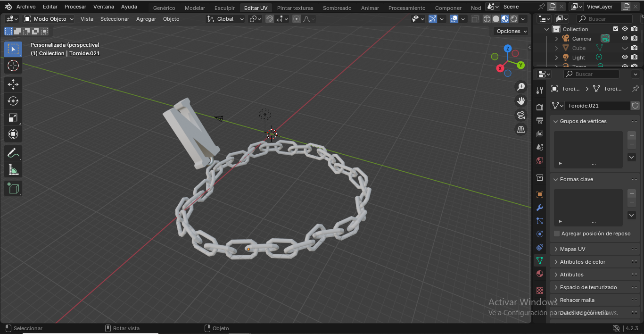The width and height of the screenshot is (644, 334).
Task: Open the Modo Objeto mode dropdown
Action: tap(49, 19)
